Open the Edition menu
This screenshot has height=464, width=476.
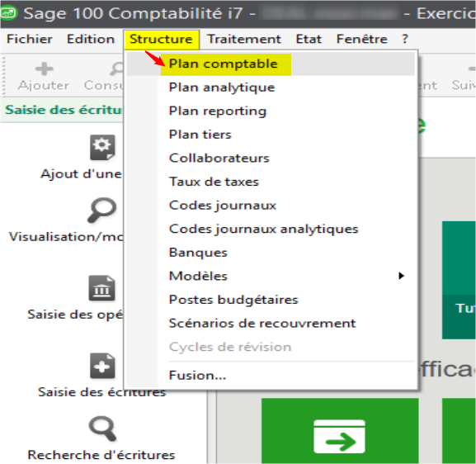(x=91, y=39)
